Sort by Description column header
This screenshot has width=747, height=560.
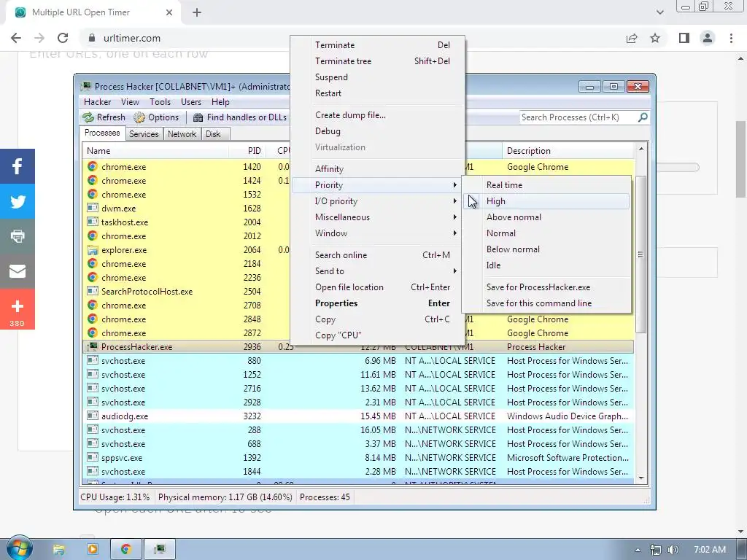568,151
